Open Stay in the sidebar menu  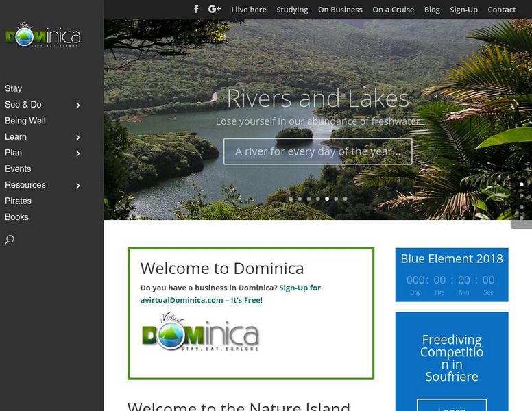point(13,88)
